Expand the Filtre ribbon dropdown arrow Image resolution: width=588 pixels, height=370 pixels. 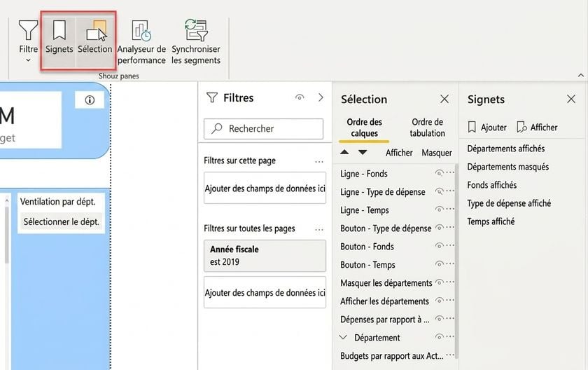[x=28, y=60]
